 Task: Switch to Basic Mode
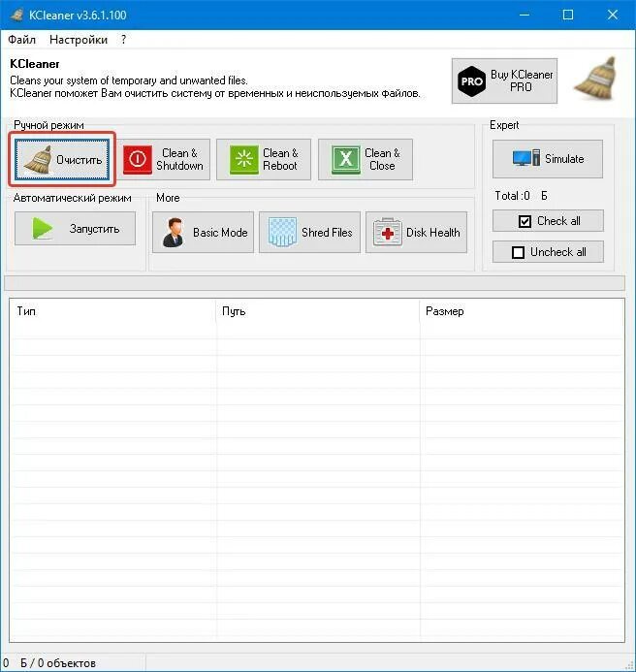(x=204, y=233)
